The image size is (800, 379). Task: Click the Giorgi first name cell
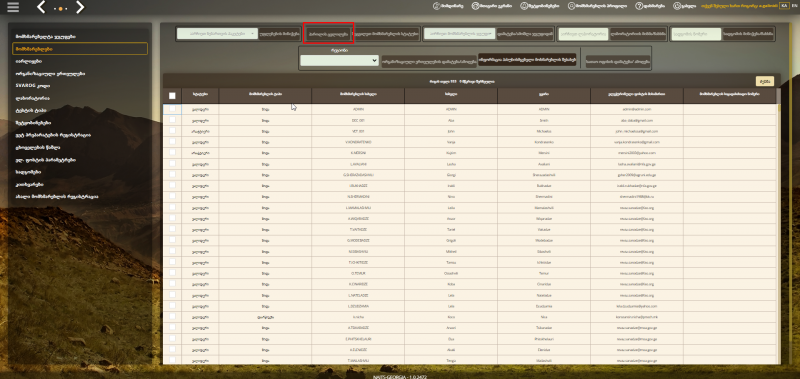click(451, 175)
